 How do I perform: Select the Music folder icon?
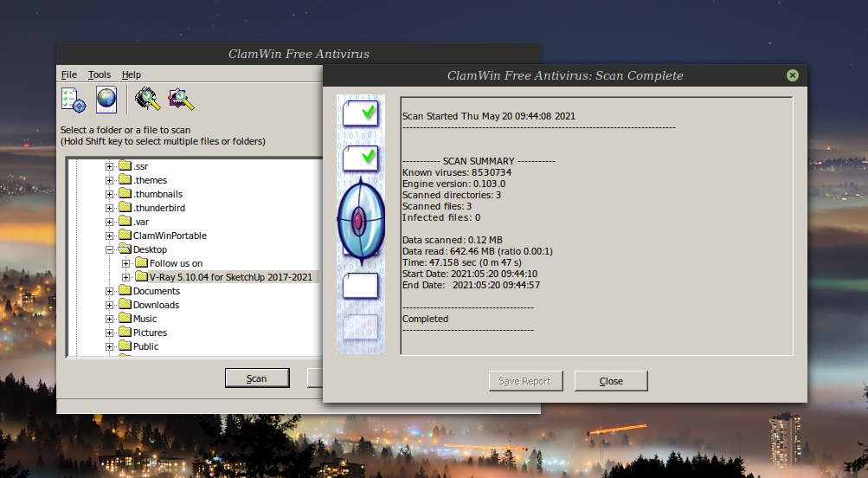point(125,318)
